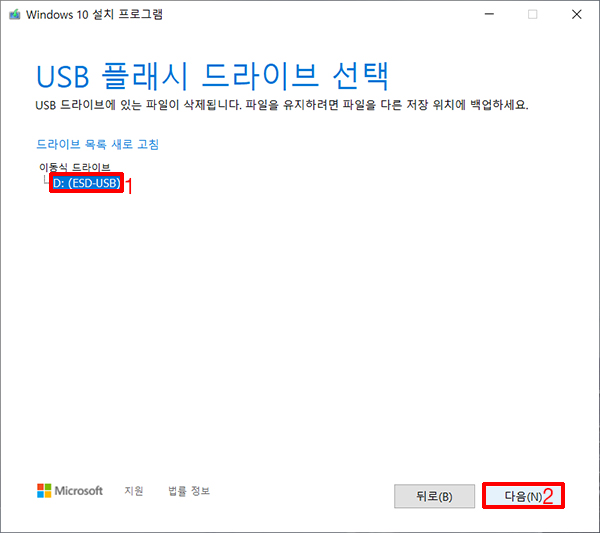Click the 뒤로(B) back button
This screenshot has height=533, width=600.
434,496
